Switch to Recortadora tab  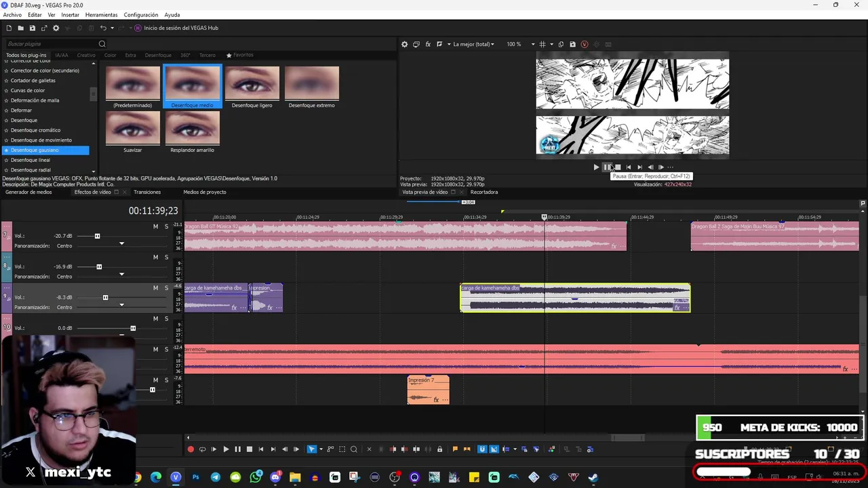[484, 192]
